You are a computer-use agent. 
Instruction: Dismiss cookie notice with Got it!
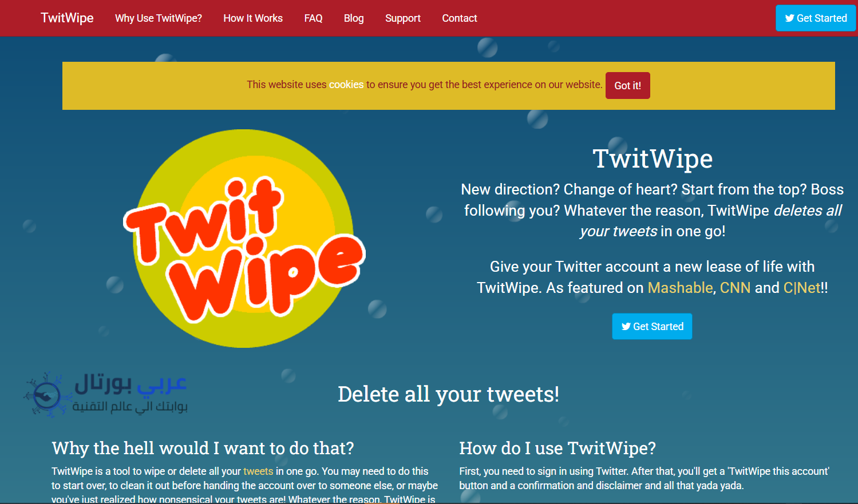628,85
